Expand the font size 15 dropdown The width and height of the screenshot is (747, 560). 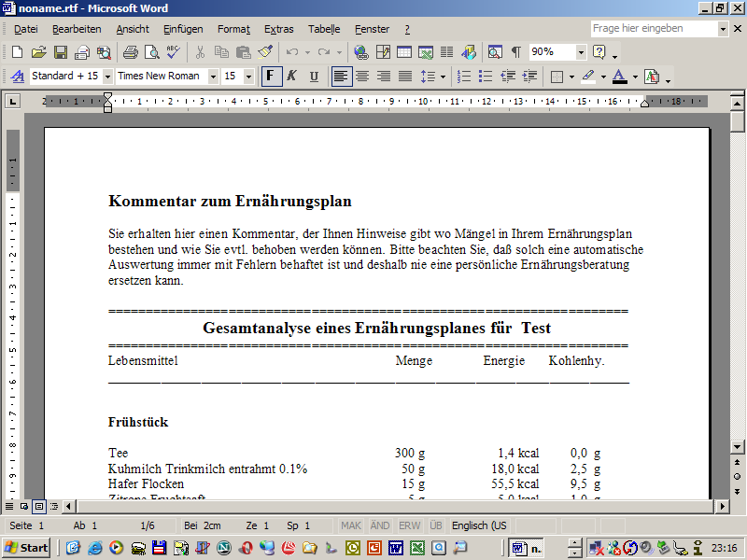249,77
